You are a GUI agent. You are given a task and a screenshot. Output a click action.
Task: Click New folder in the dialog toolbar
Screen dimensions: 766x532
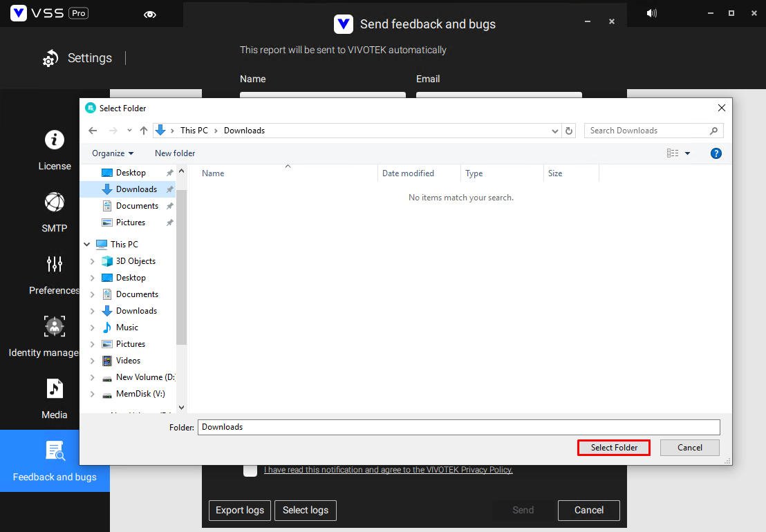pos(175,153)
